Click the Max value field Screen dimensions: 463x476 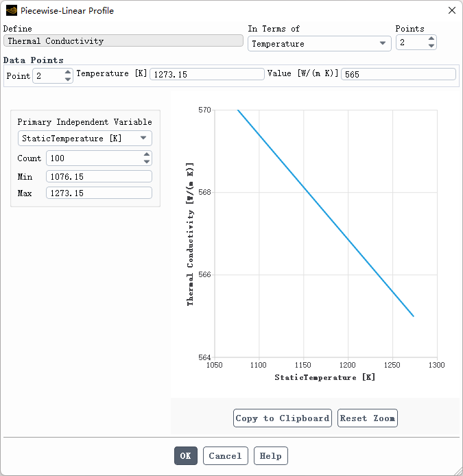click(x=99, y=193)
